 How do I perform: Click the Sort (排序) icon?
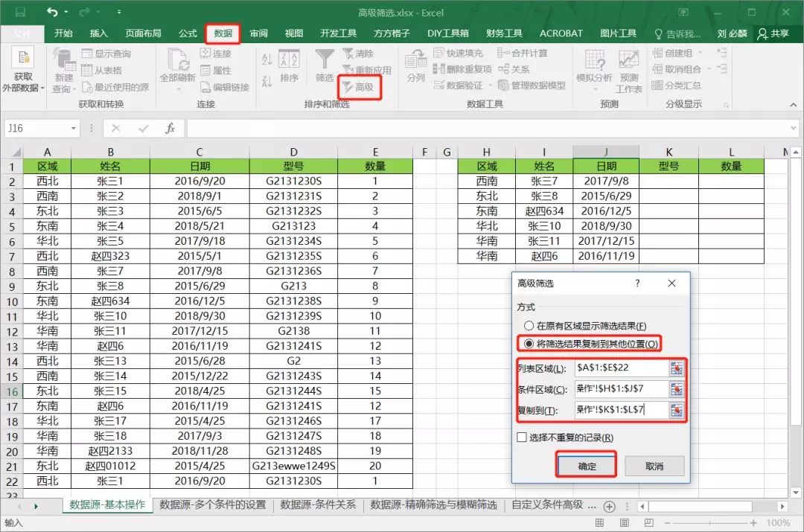pos(289,59)
